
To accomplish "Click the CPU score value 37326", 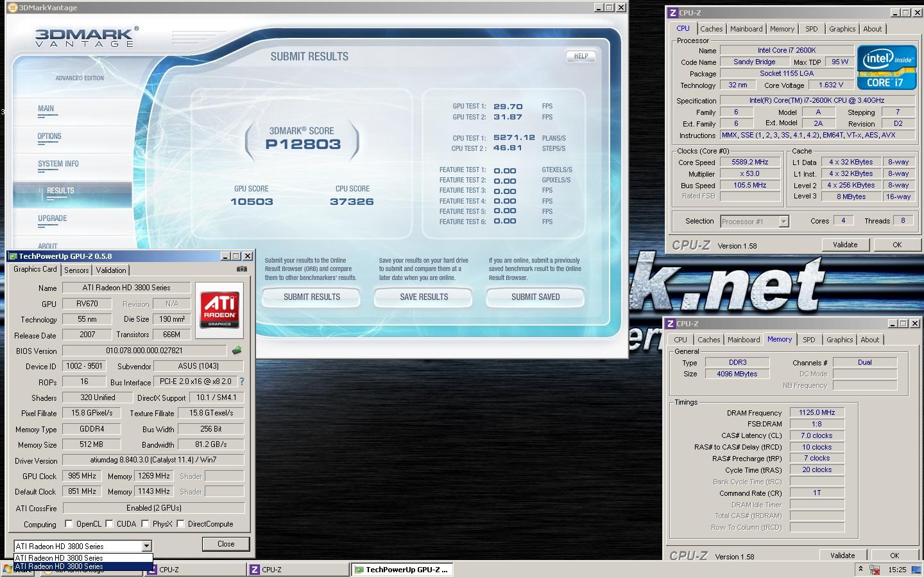I will 352,202.
